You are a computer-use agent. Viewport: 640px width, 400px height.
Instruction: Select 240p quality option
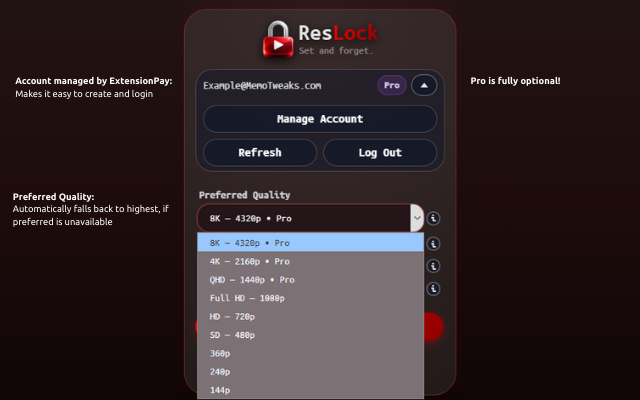click(x=311, y=371)
